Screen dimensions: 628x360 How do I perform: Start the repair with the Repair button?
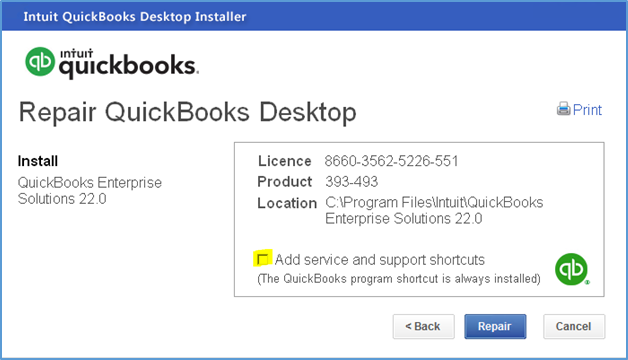click(495, 326)
